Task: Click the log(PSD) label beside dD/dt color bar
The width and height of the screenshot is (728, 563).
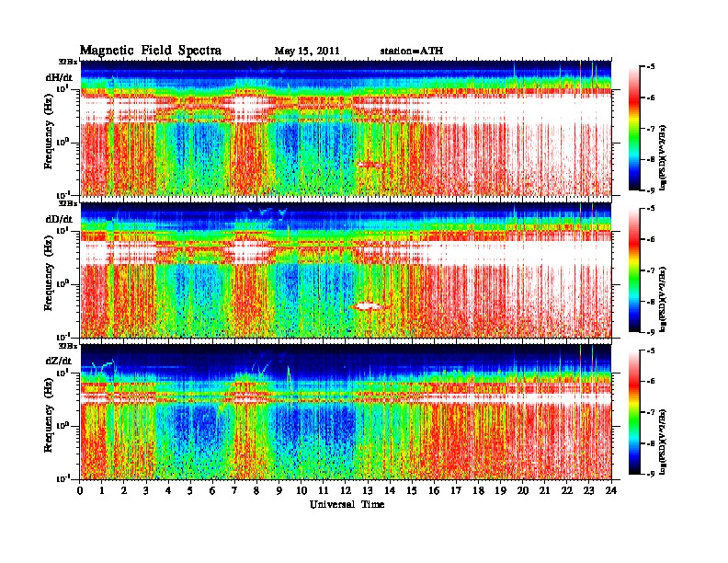Action: pos(663,299)
